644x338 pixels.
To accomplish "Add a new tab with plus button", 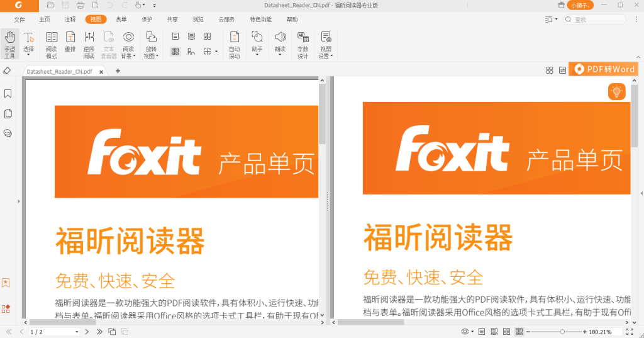I will tap(118, 71).
